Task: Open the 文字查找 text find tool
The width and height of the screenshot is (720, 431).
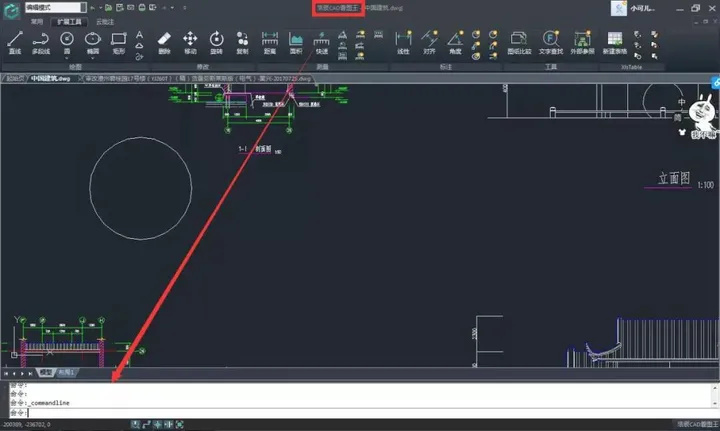Action: [x=551, y=43]
